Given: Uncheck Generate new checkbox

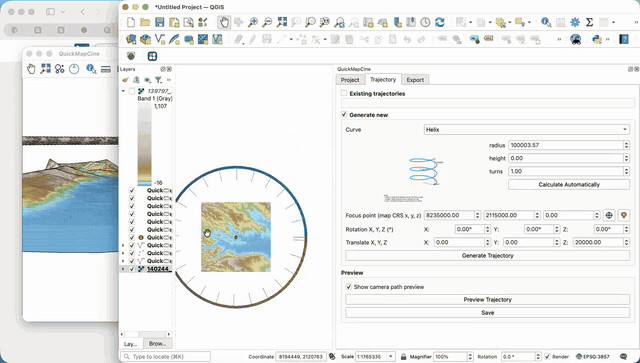Looking at the screenshot, I should point(344,115).
